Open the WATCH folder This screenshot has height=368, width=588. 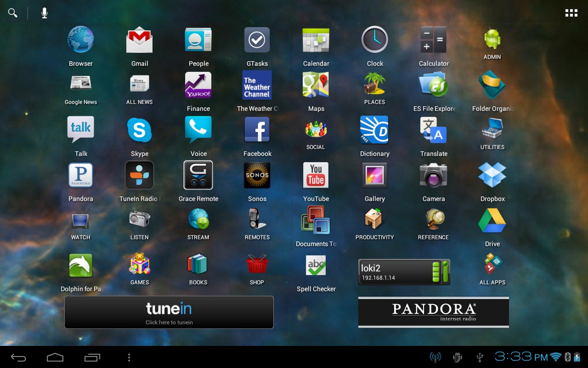click(81, 219)
